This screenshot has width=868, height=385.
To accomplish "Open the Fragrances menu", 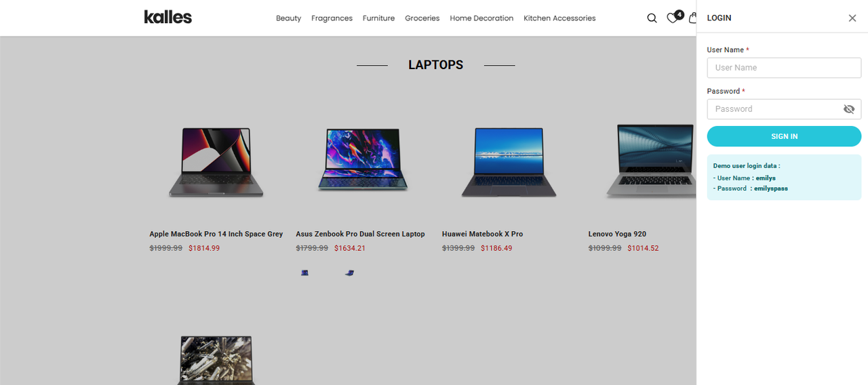I will [x=332, y=18].
